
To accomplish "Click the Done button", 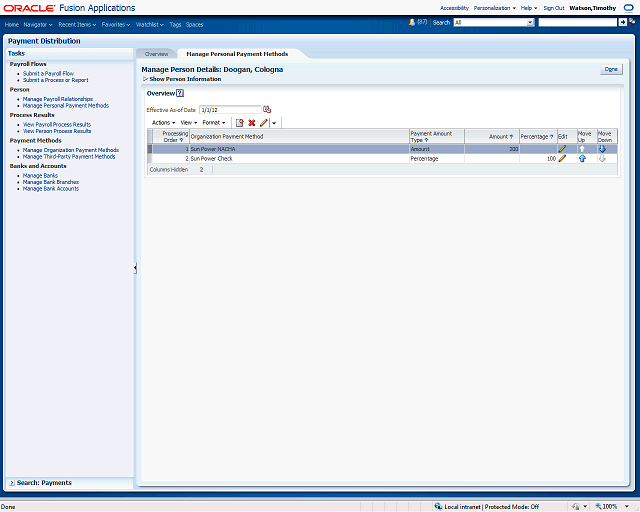I will tap(611, 69).
